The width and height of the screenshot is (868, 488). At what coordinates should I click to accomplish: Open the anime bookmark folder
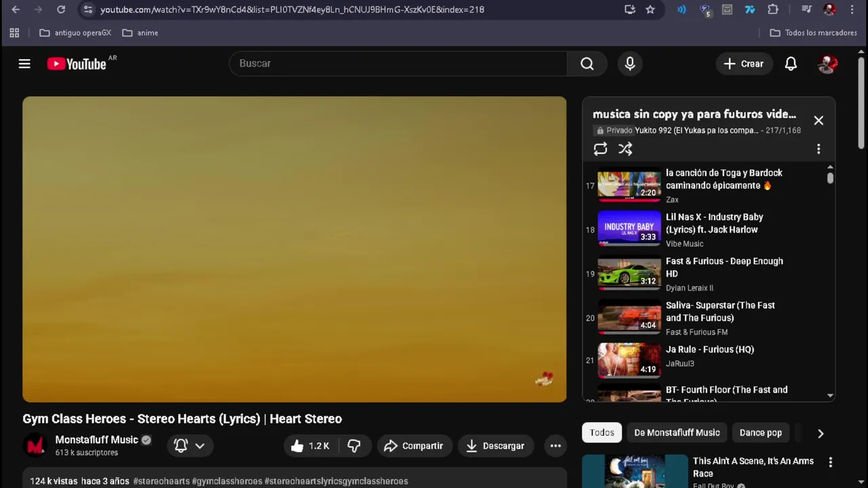140,33
